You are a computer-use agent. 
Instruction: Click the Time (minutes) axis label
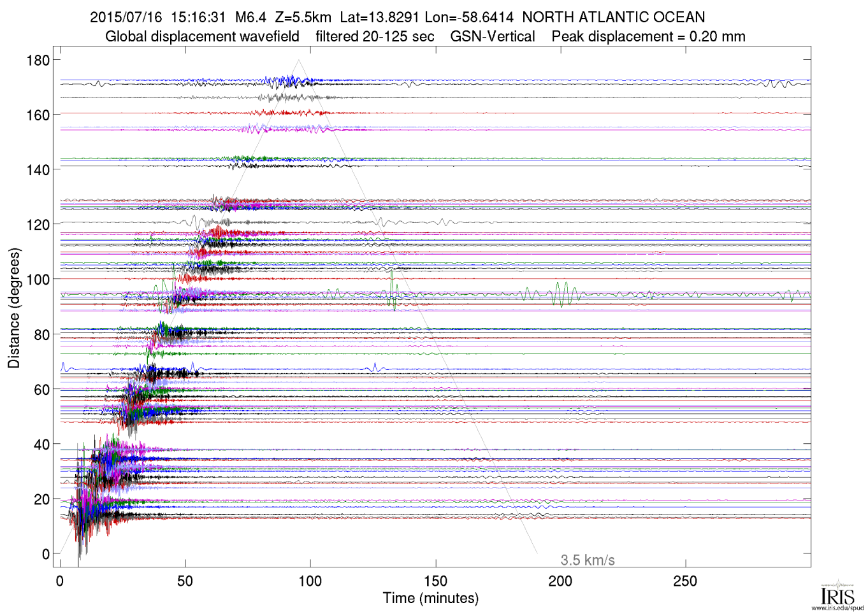coord(430,599)
